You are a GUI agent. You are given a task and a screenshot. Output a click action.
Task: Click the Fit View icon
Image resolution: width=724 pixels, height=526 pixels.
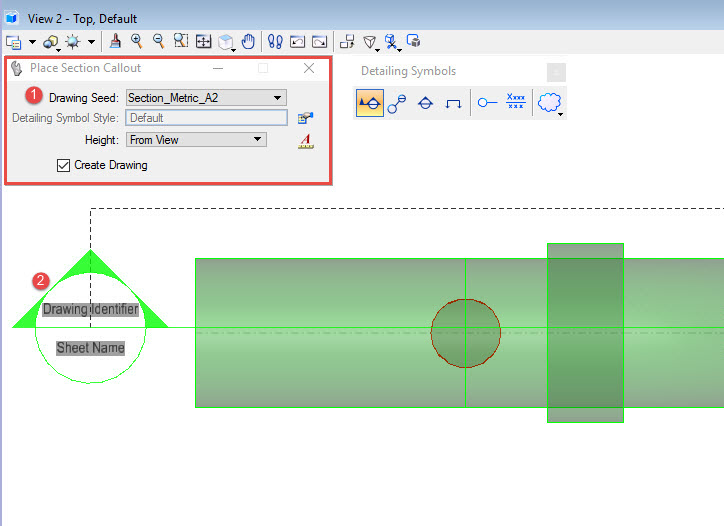click(203, 42)
